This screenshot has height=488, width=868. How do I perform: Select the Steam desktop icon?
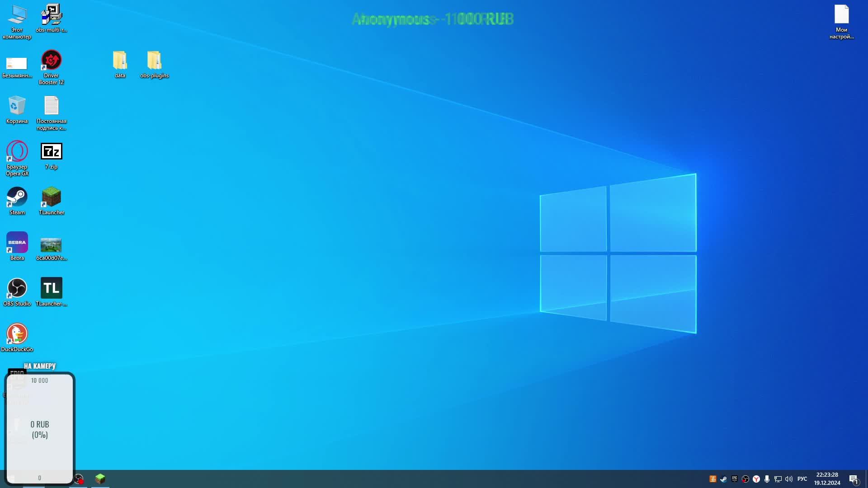pyautogui.click(x=17, y=197)
